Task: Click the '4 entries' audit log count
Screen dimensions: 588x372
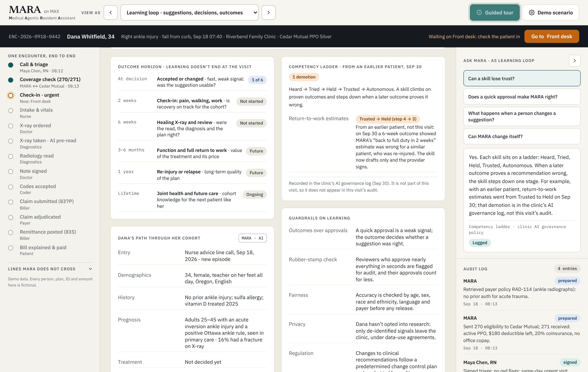Action: tap(567, 269)
